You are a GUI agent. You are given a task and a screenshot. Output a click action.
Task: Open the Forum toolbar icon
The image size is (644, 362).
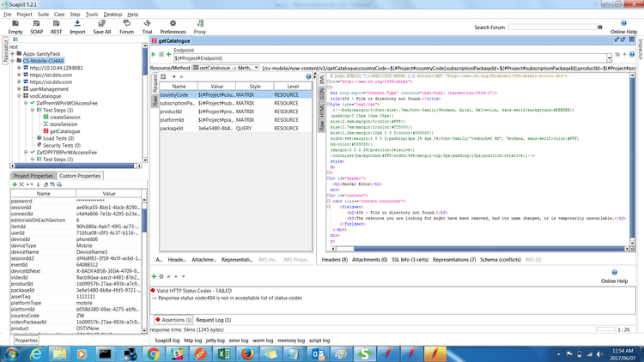[126, 25]
